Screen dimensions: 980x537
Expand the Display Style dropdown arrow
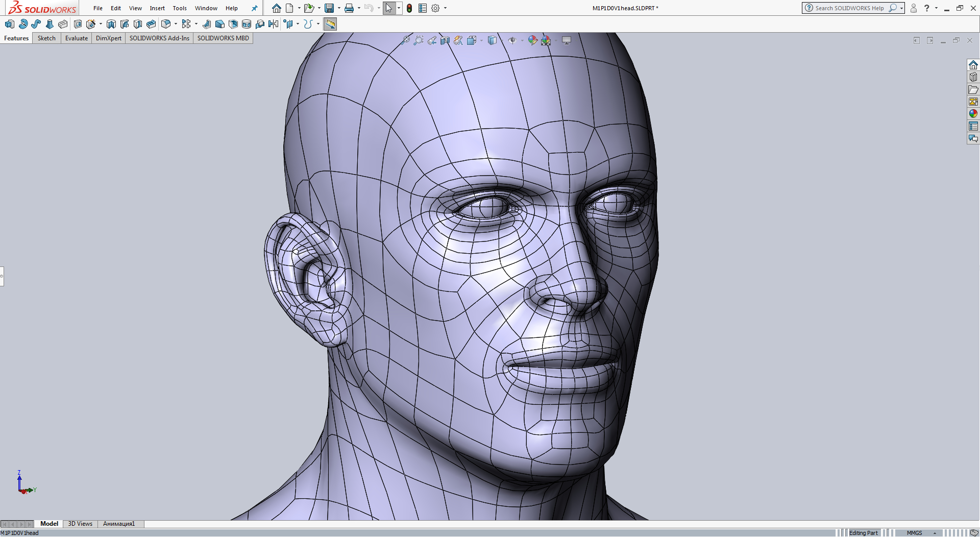pyautogui.click(x=481, y=40)
